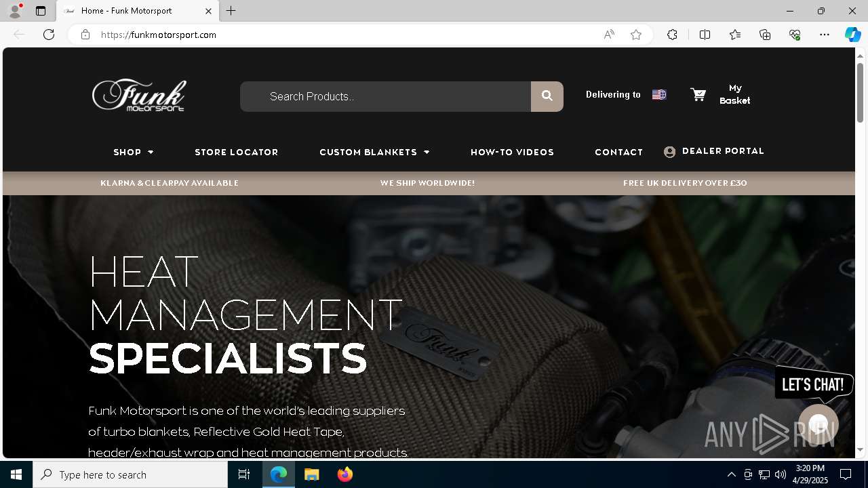This screenshot has height=488, width=868.
Task: Open the Dealer Portal link
Action: point(723,151)
